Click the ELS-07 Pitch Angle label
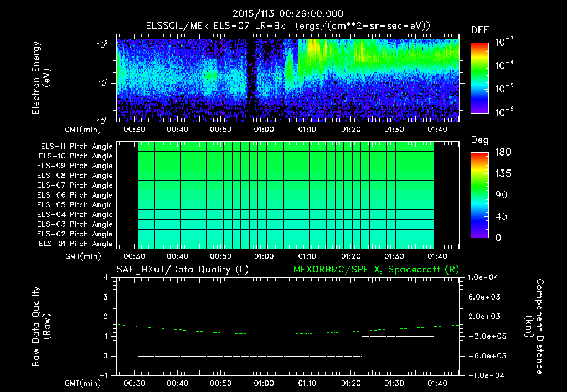The width and height of the screenshot is (567, 392). coord(75,185)
